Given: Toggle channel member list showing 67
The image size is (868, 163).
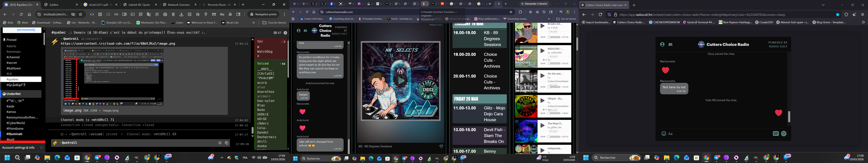Looking at the screenshot, I should (x=277, y=33).
